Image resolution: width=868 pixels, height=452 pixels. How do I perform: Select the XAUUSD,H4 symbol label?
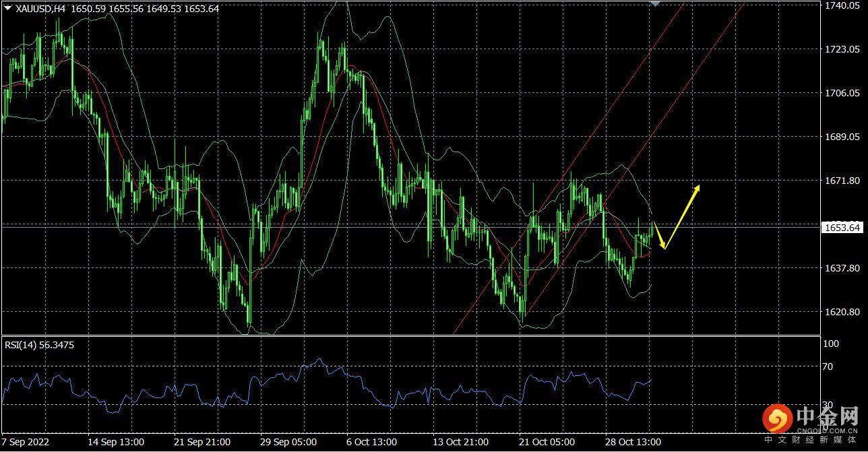pos(40,9)
